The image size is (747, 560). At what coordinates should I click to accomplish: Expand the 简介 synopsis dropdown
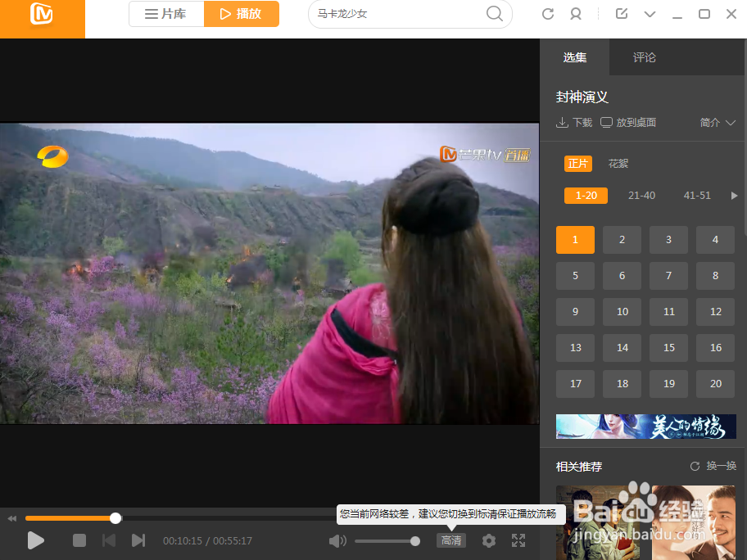pos(718,123)
